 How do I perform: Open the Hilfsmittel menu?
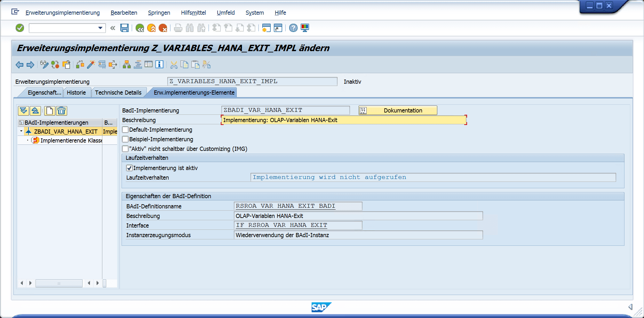pyautogui.click(x=193, y=13)
